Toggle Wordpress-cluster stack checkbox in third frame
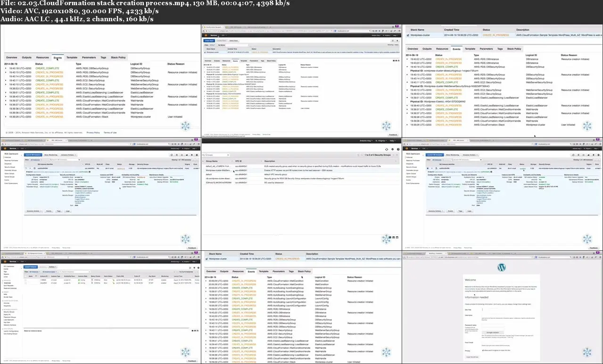 coord(408,35)
